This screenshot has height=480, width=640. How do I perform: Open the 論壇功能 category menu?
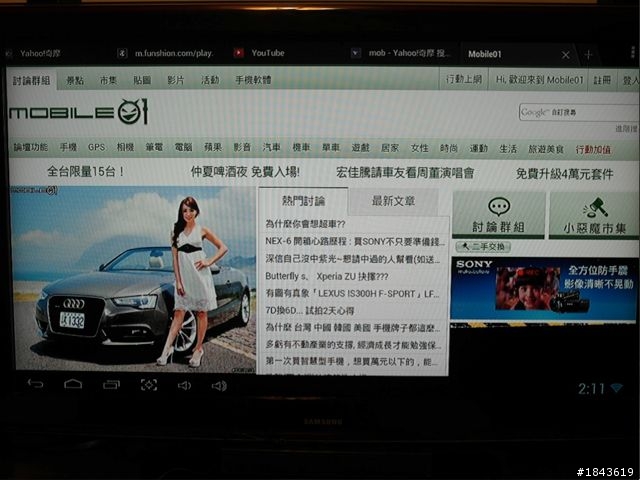pos(31,147)
